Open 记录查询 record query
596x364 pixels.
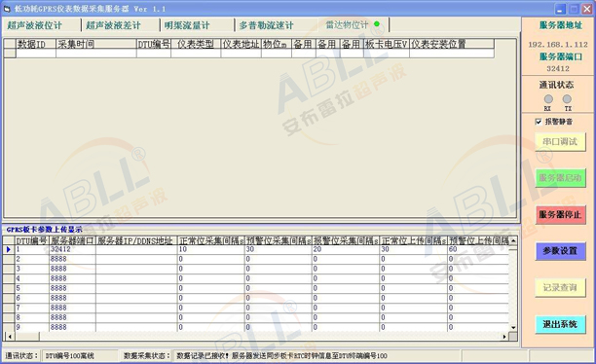click(560, 288)
